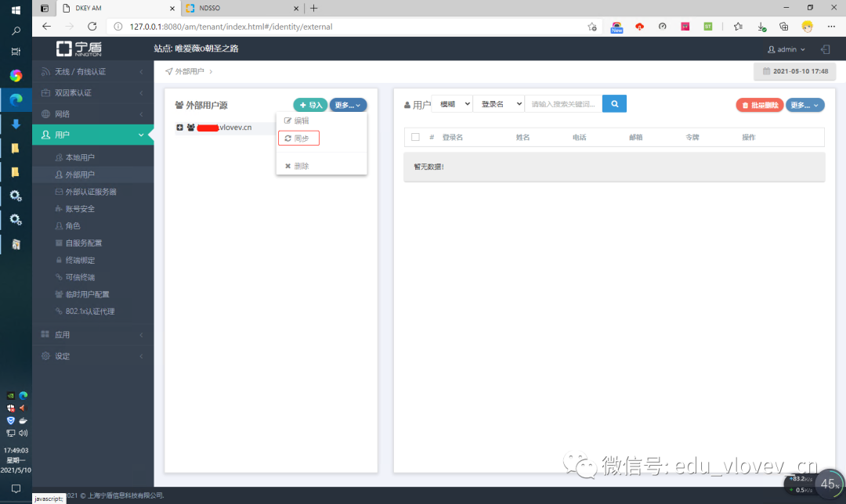Click the 2021-05-10 date display button

point(795,71)
